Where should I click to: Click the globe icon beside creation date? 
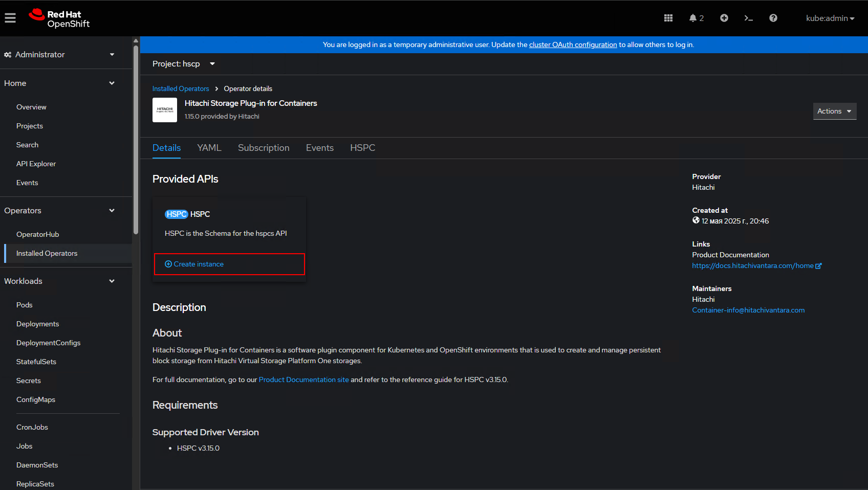pos(696,220)
